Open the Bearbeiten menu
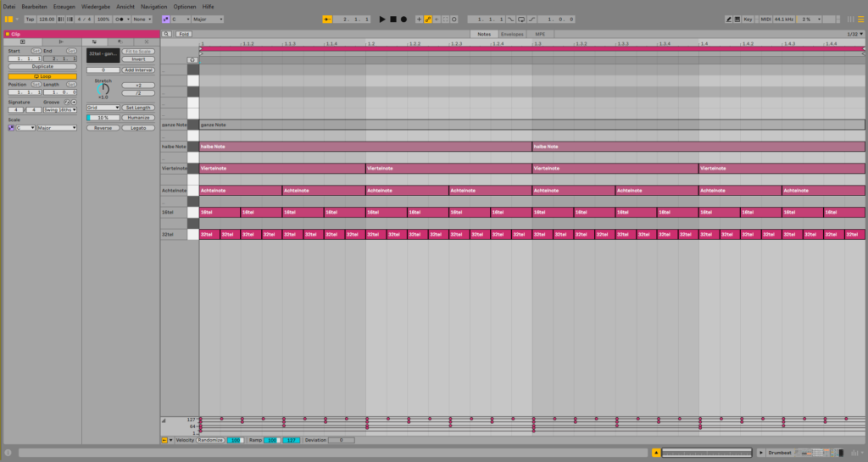This screenshot has width=868, height=462. pyautogui.click(x=34, y=7)
